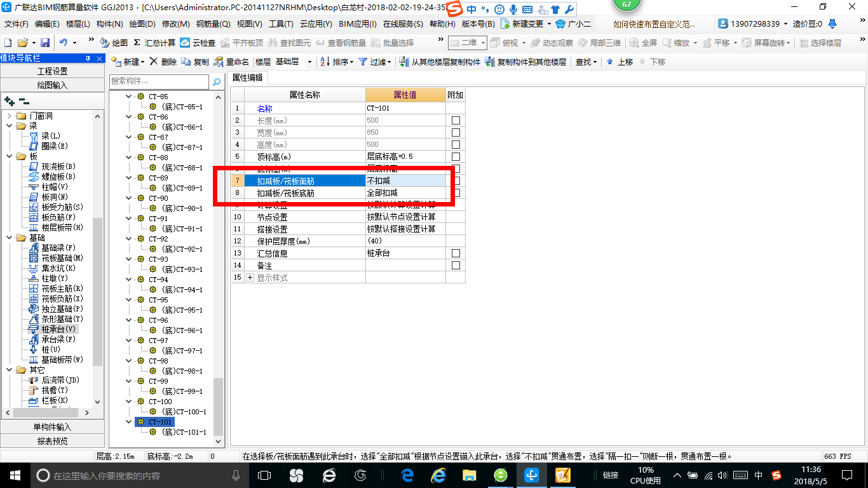Image resolution: width=868 pixels, height=488 pixels.
Task: Collapse the 板 folder
Action: pyautogui.click(x=9, y=156)
